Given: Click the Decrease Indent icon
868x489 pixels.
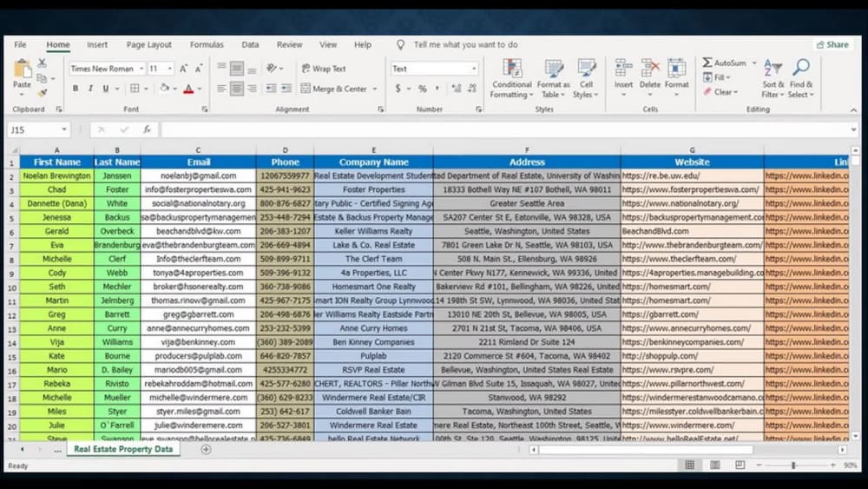Looking at the screenshot, I should 271,89.
